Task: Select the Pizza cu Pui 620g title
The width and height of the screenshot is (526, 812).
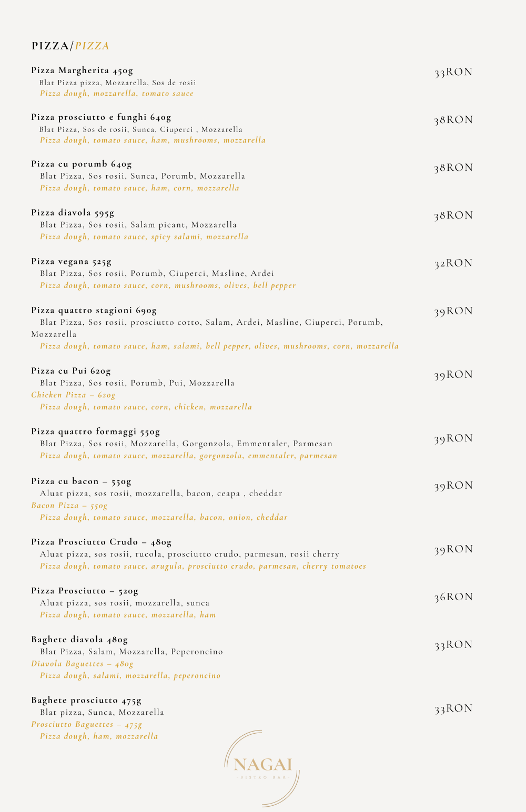Action: 71,371
